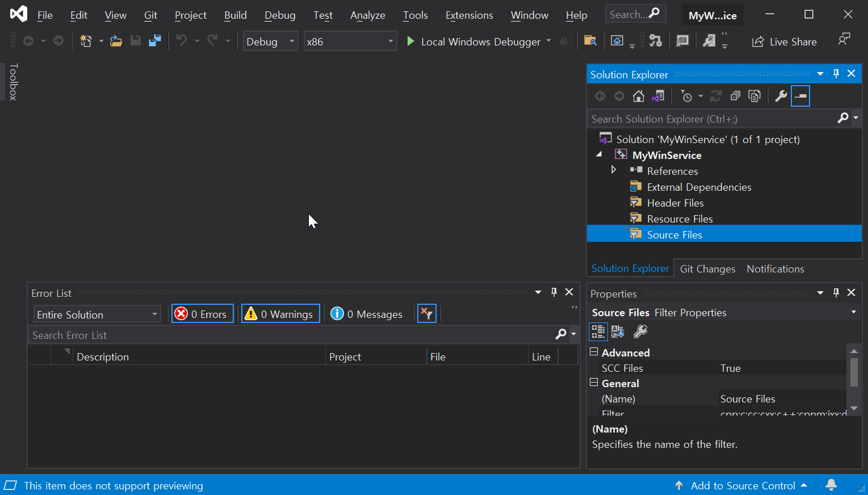Toggle the clear-filter button in Error List
This screenshot has width=868, height=495.
(x=427, y=313)
